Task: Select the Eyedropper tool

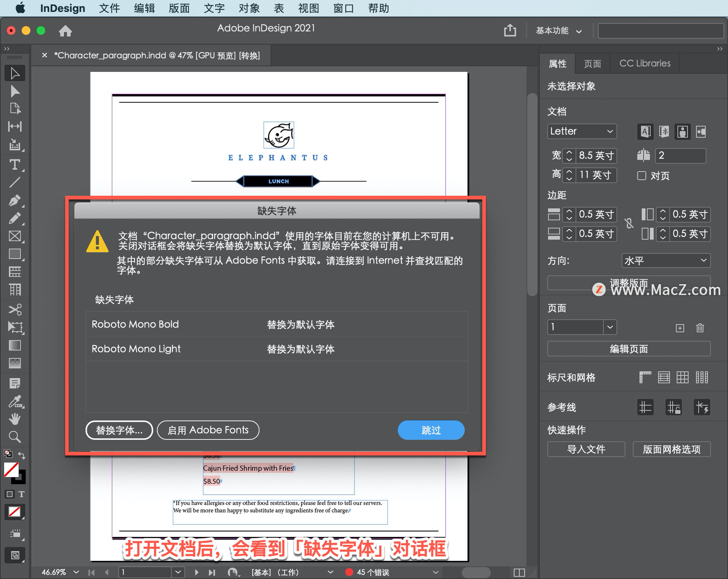Action: 15,401
